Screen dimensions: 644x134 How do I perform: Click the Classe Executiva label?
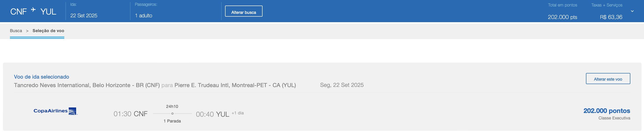[614, 118]
